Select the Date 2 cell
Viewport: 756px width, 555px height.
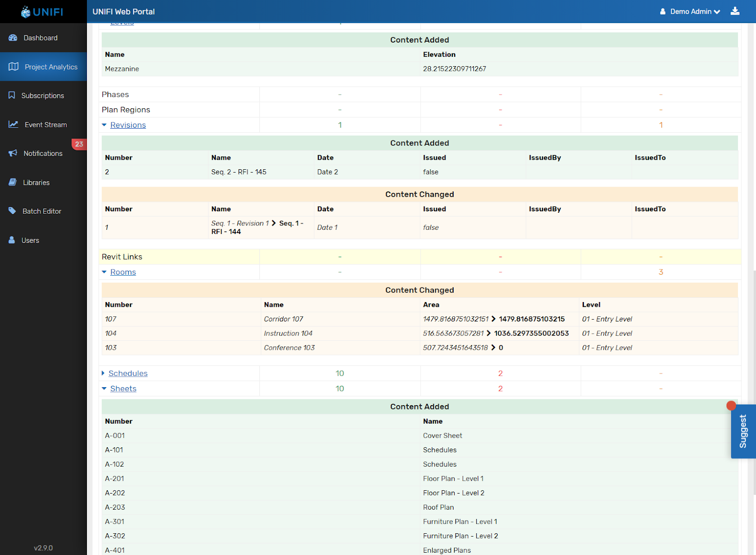pyautogui.click(x=327, y=172)
